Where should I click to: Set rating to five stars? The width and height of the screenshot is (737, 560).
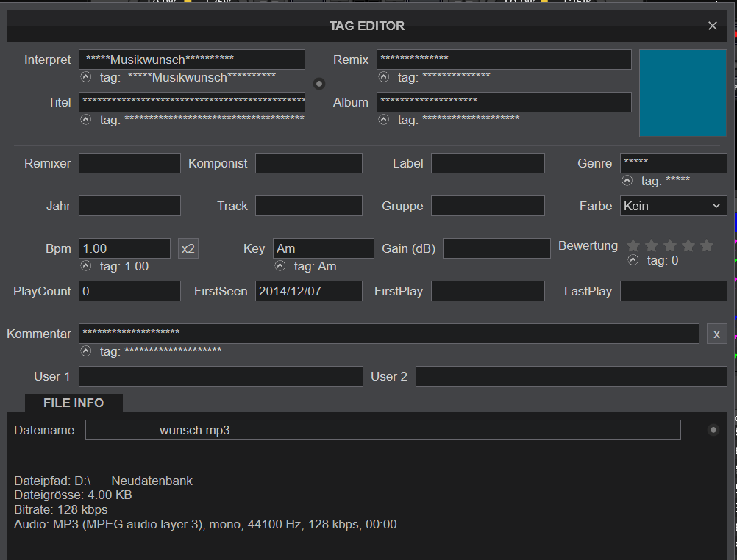pos(706,245)
